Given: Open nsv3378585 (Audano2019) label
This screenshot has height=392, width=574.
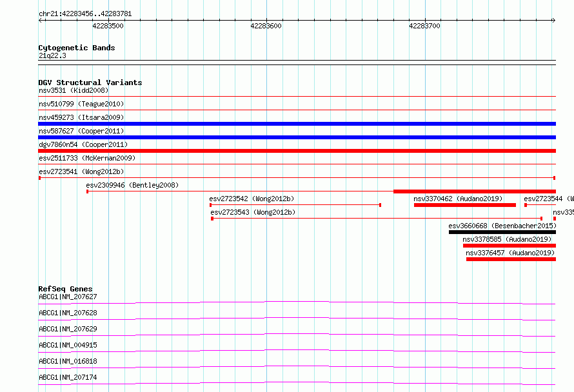Looking at the screenshot, I should point(507,239).
